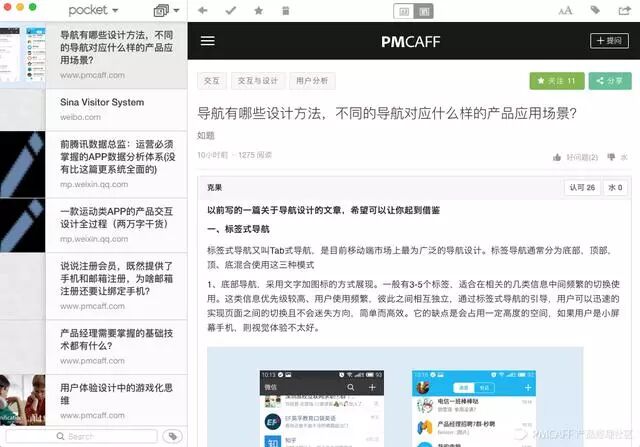The height and width of the screenshot is (447, 640).
Task: Switch to article view toggle
Action: point(404,11)
